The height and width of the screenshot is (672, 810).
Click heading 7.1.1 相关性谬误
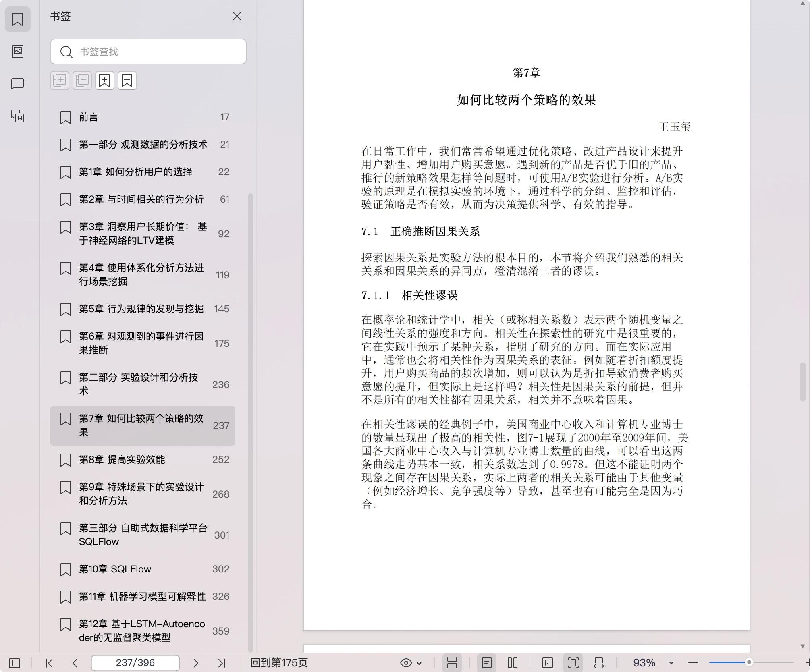click(x=409, y=296)
